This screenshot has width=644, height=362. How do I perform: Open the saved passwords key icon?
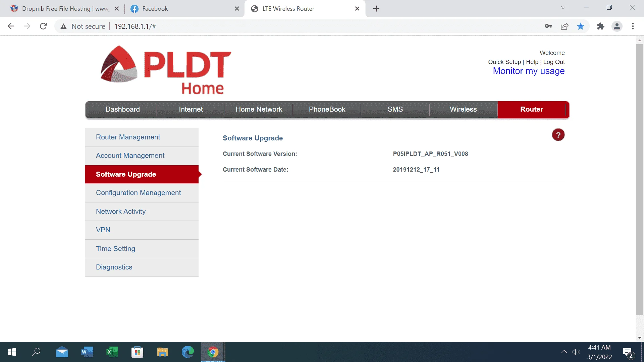coord(548,26)
